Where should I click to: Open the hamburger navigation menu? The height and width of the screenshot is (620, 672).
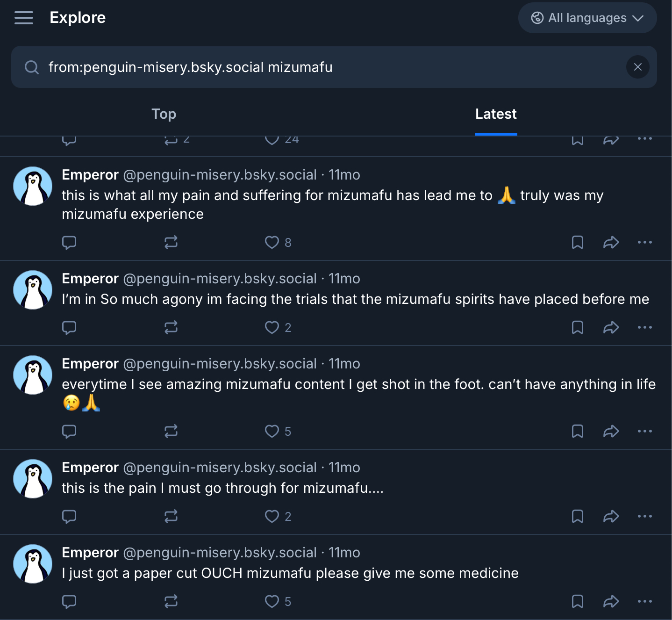point(23,18)
